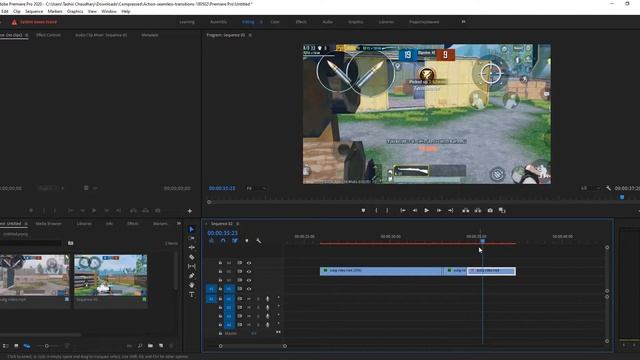
Task: Open the Sequence menu
Action: pyautogui.click(x=34, y=11)
